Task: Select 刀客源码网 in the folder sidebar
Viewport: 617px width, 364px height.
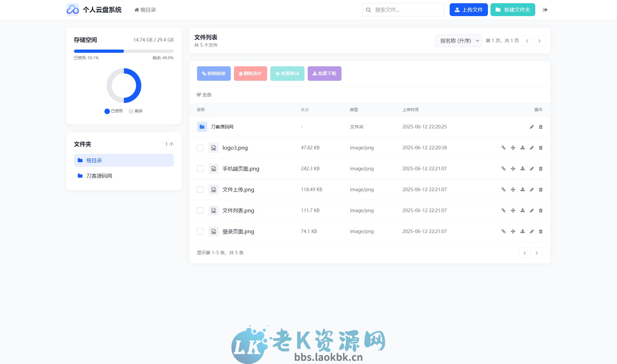Action: point(98,176)
